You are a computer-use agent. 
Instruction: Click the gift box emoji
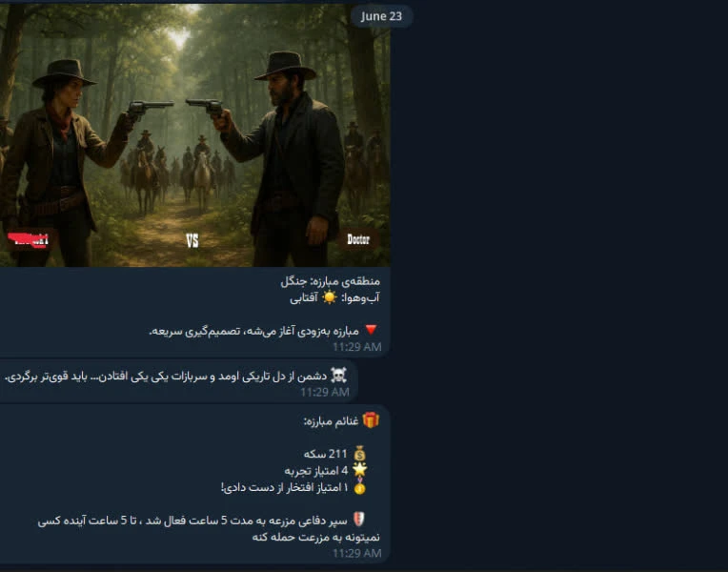pyautogui.click(x=371, y=420)
